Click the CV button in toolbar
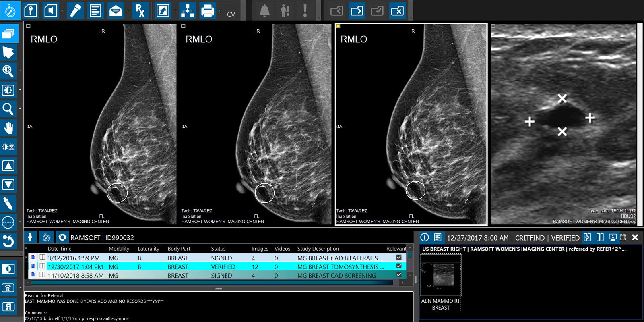The image size is (644, 322). pyautogui.click(x=231, y=15)
